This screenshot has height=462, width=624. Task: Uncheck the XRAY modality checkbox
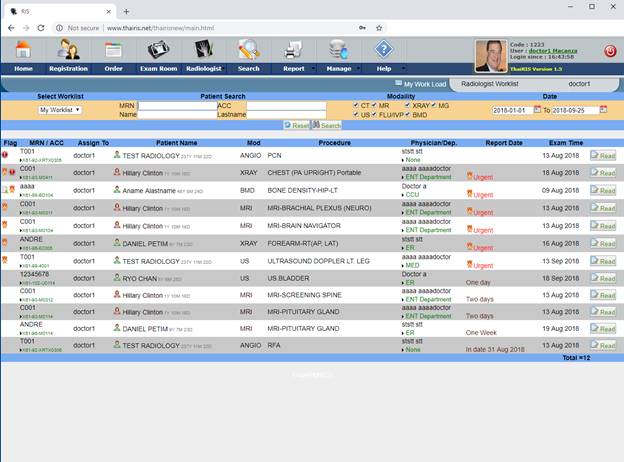pos(408,104)
